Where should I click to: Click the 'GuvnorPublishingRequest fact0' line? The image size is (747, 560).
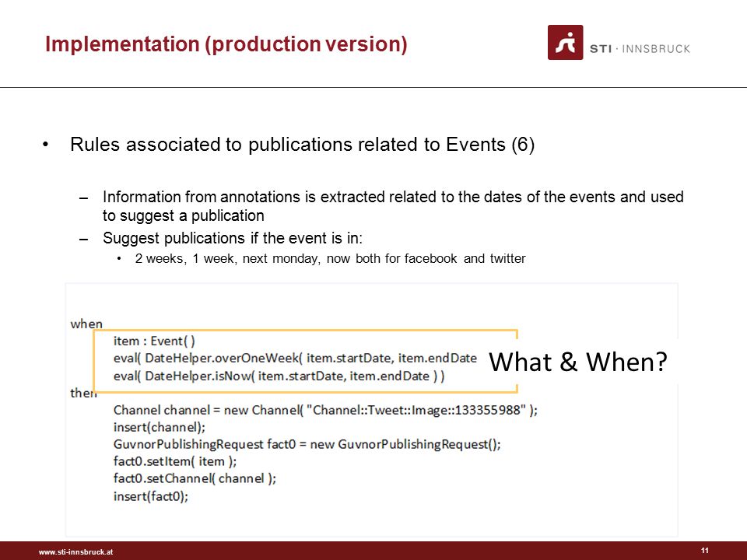[307, 444]
